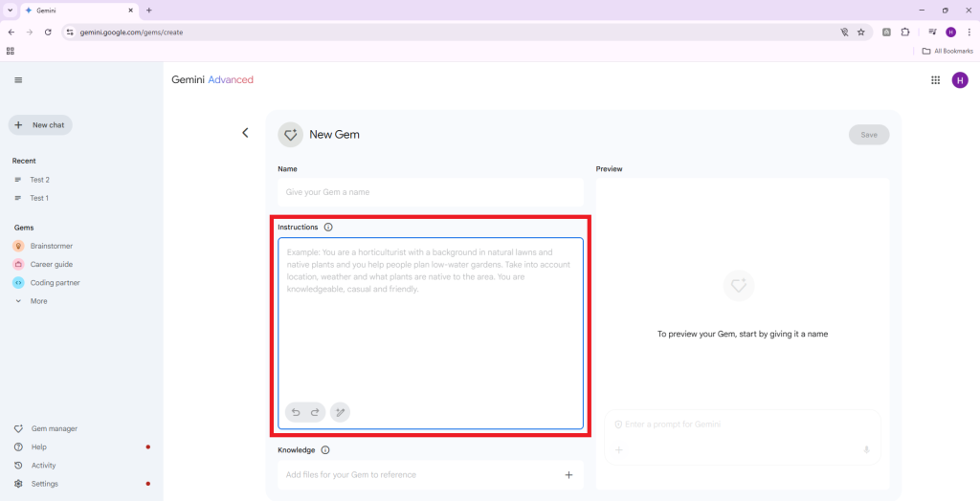980x501 pixels.
Task: Open the Test 1 recent chat
Action: pos(39,198)
